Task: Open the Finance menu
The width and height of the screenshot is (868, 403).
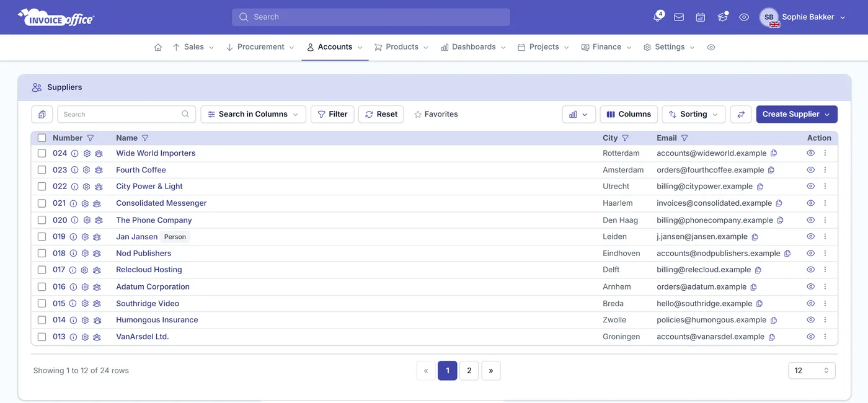Action: pyautogui.click(x=606, y=47)
